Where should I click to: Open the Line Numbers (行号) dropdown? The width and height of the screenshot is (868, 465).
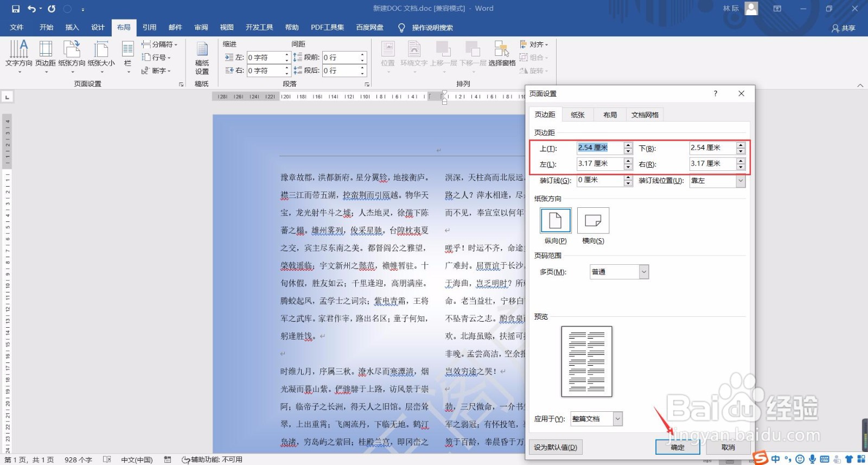[156, 57]
